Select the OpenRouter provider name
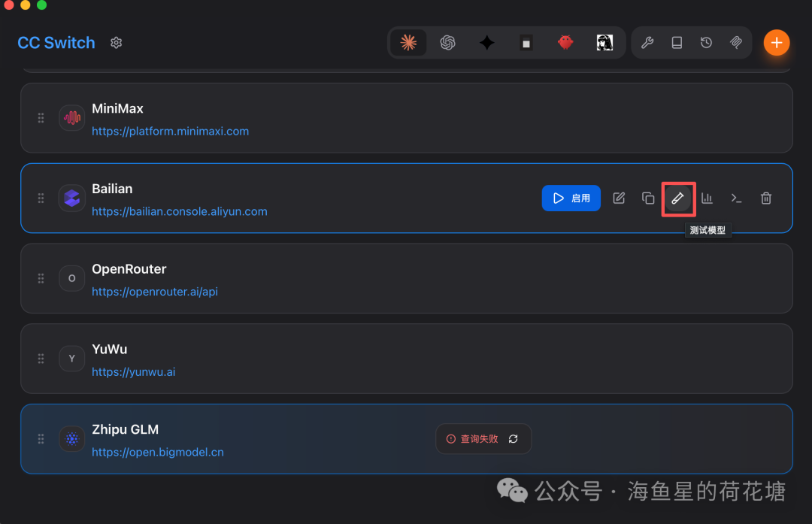Image resolution: width=812 pixels, height=524 pixels. (129, 269)
